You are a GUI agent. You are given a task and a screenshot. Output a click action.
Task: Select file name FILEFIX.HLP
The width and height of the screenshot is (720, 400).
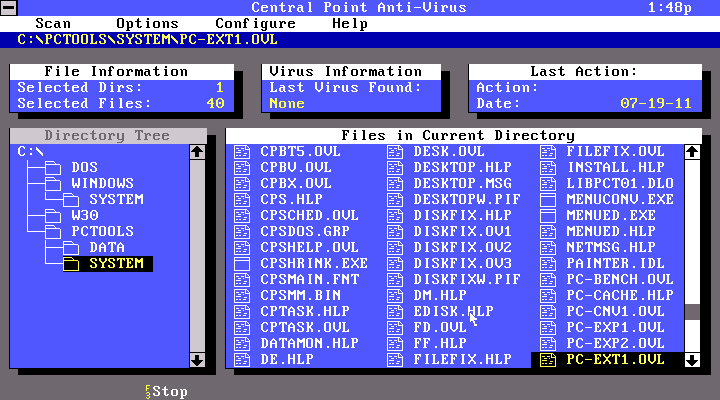pos(462,360)
